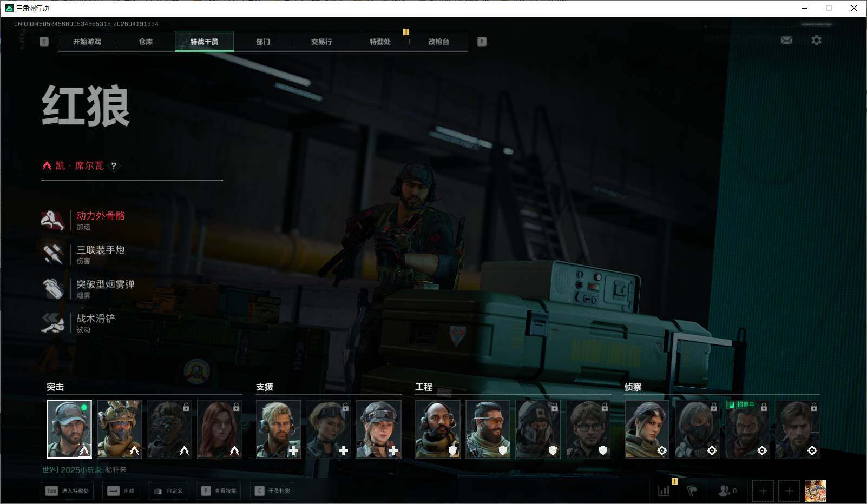This screenshot has width=867, height=504.
Task: Click the flag icon in the bottom bar
Action: point(692,491)
